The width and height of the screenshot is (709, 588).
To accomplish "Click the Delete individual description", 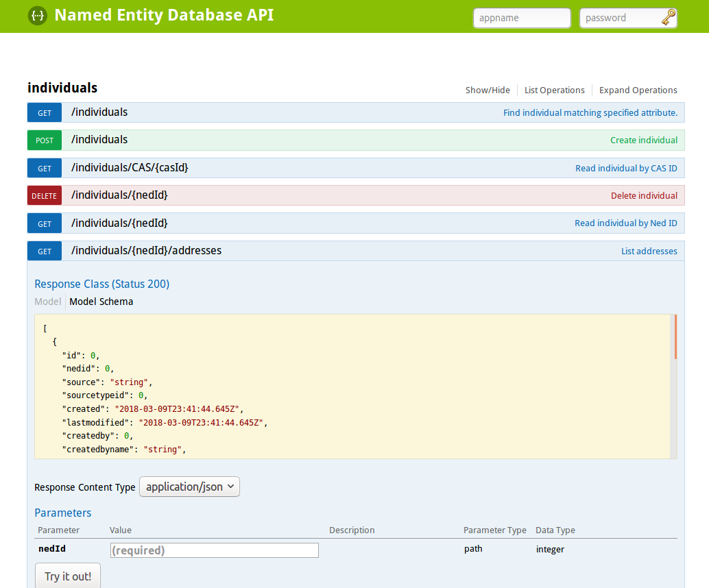I will coord(644,196).
